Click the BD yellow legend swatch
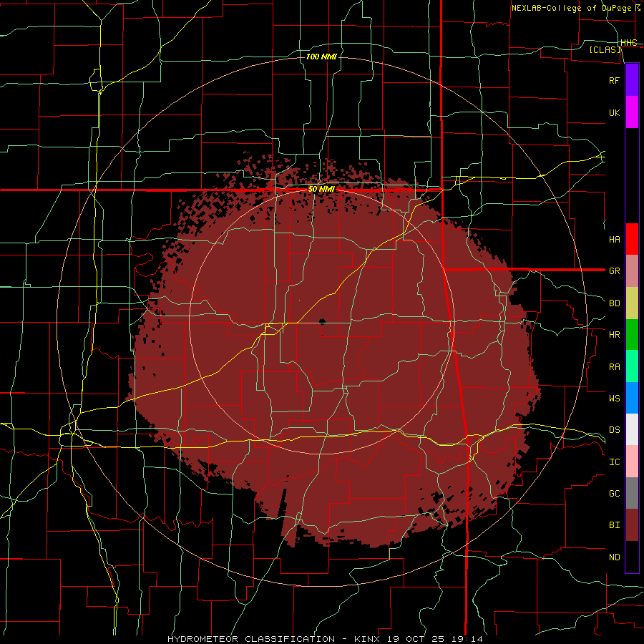Image resolution: width=644 pixels, height=644 pixels. (632, 303)
